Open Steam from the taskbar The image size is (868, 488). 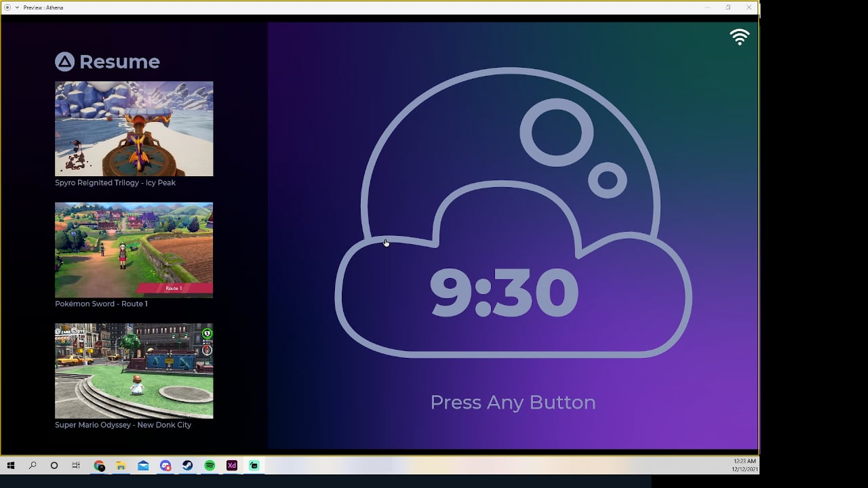pos(187,466)
